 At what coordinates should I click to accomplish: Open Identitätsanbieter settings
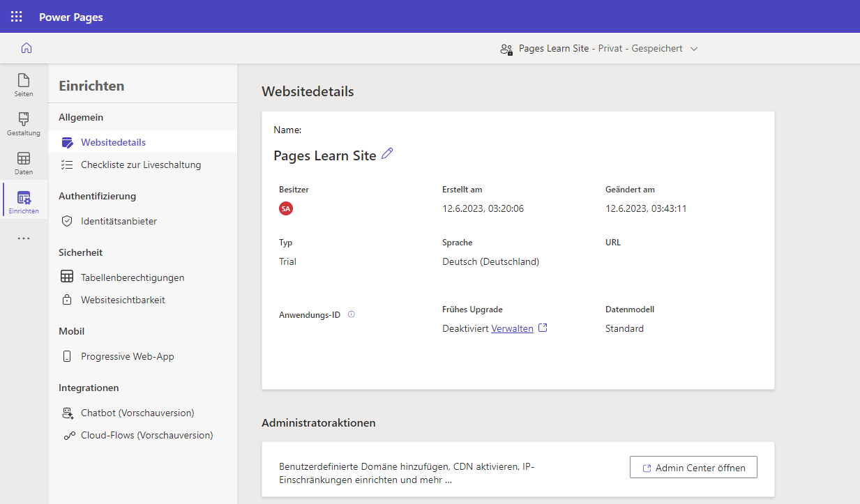(142, 221)
